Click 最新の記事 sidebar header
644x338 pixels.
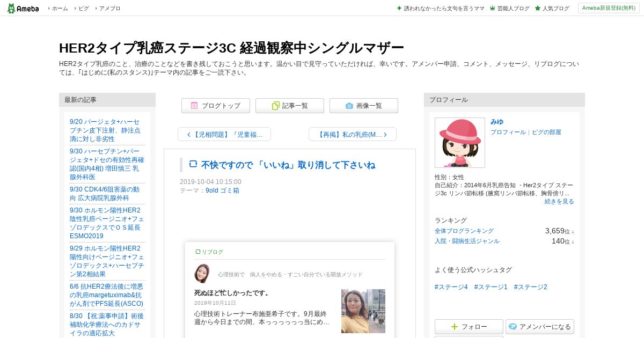[107, 100]
